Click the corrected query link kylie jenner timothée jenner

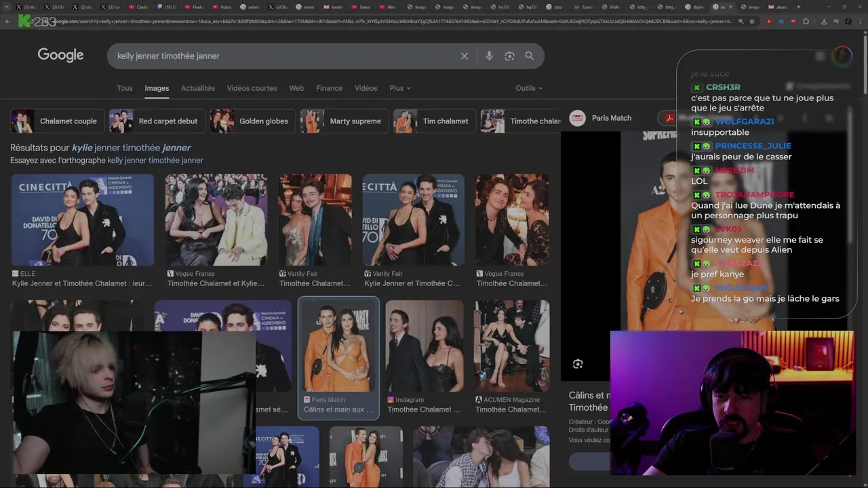132,148
